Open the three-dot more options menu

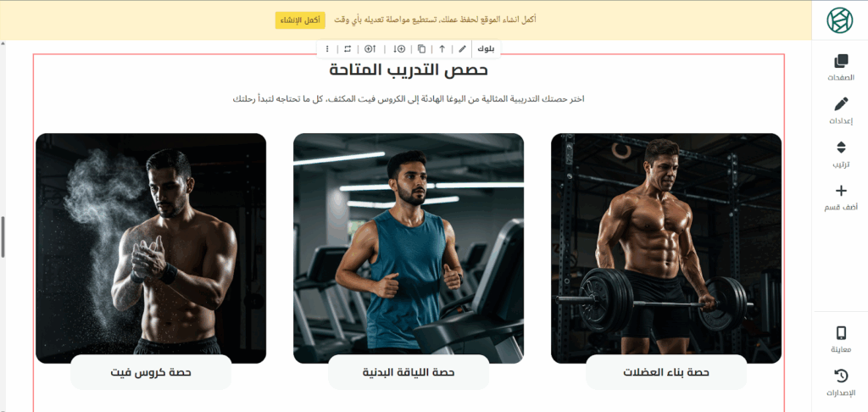327,48
